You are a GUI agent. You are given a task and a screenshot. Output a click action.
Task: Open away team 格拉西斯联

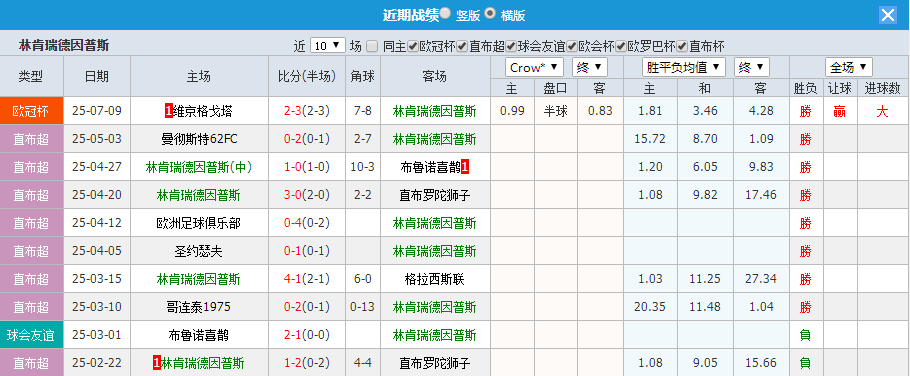point(435,279)
